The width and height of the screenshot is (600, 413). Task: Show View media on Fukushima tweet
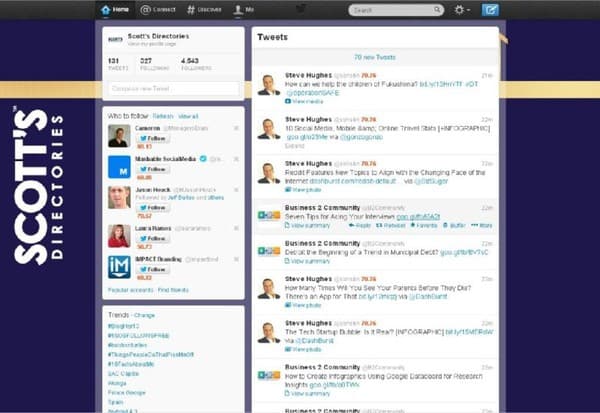303,101
